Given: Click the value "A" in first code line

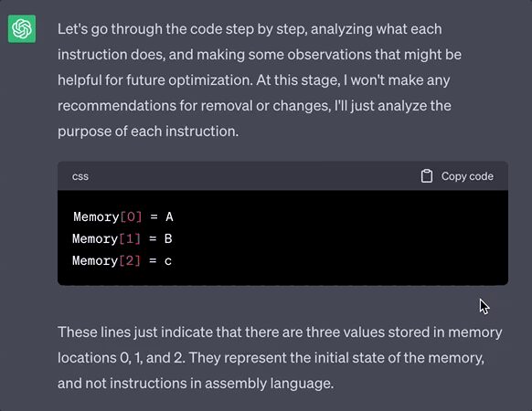Looking at the screenshot, I should tap(169, 216).
